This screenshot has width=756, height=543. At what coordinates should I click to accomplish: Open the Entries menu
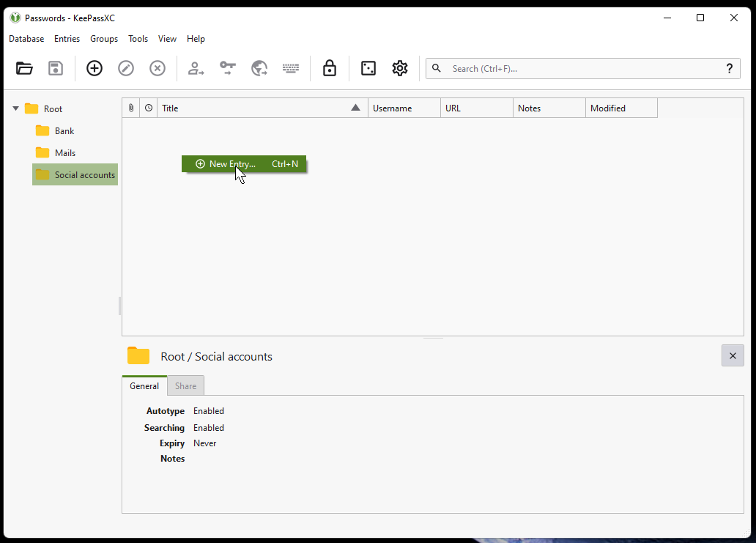tap(67, 39)
